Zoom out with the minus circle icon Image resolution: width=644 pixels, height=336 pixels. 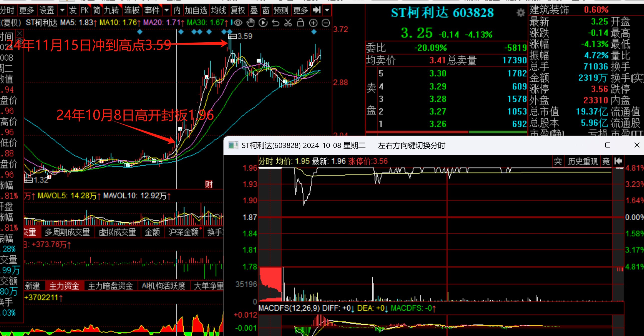[326, 23]
